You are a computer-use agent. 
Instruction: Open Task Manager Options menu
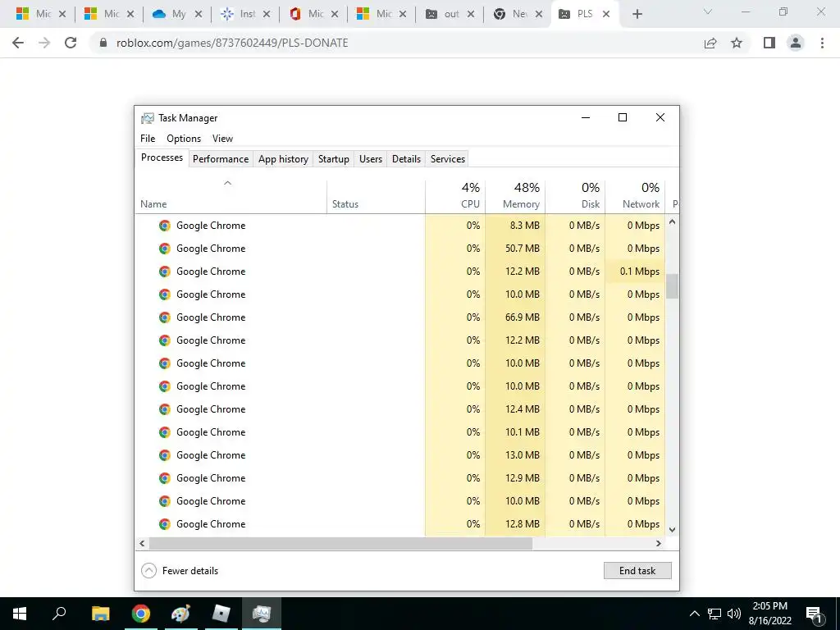pyautogui.click(x=184, y=138)
